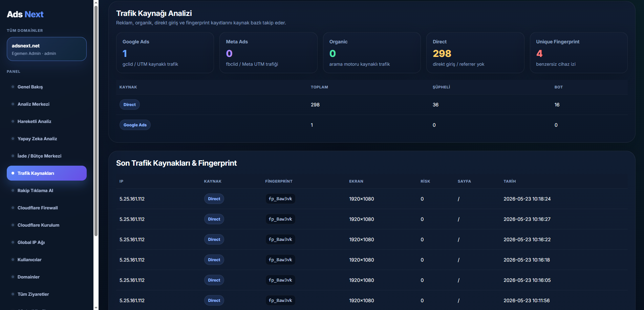Click the Ads Next logo
Viewport: 644px width, 310px height.
25,14
